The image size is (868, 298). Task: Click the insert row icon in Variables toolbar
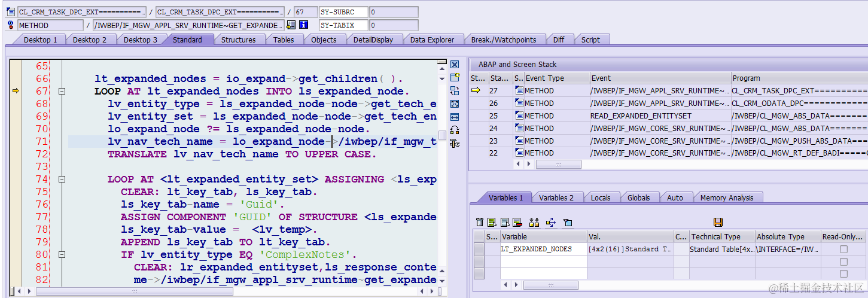point(492,223)
